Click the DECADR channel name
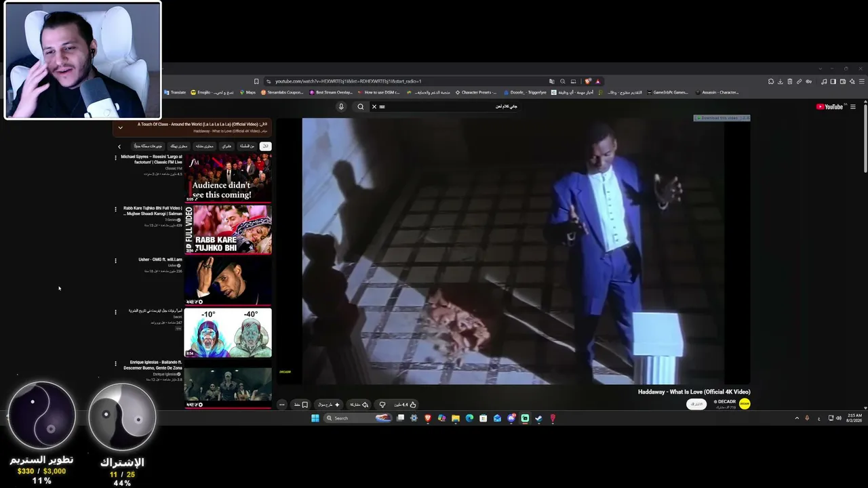The height and width of the screenshot is (488, 868). click(726, 401)
